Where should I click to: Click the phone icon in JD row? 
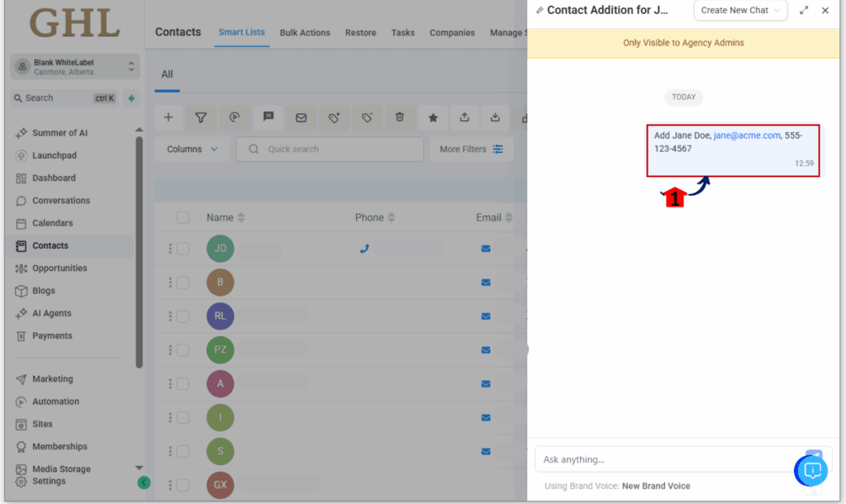tap(364, 249)
